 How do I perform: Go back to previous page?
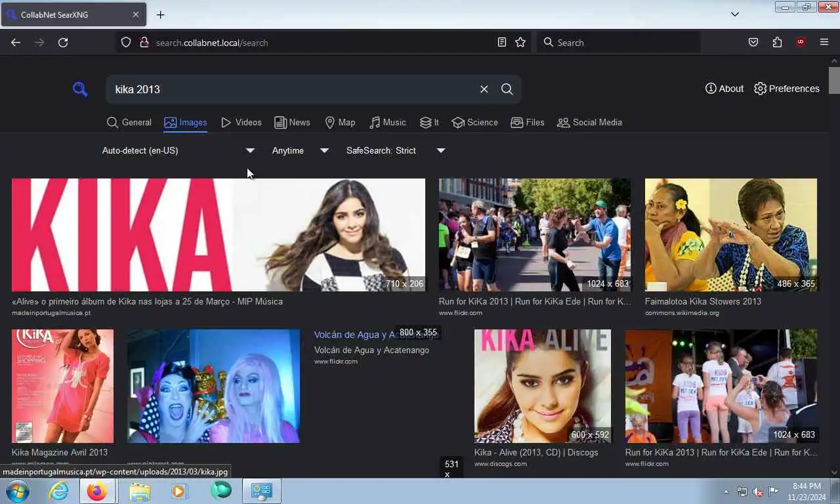(x=16, y=42)
